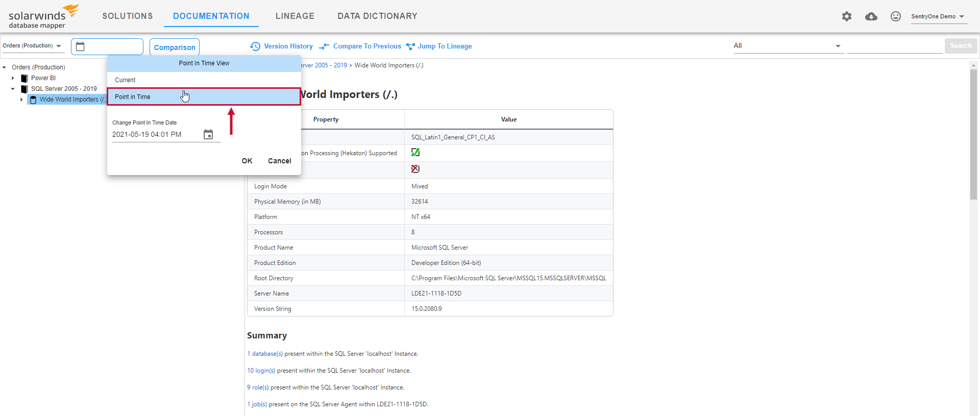Select Point in Time option
Viewport: 980px width, 416px height.
204,96
